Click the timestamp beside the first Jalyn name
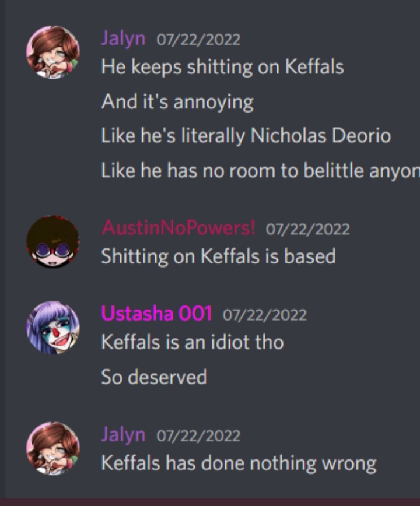Image resolution: width=420 pixels, height=506 pixels. [198, 40]
